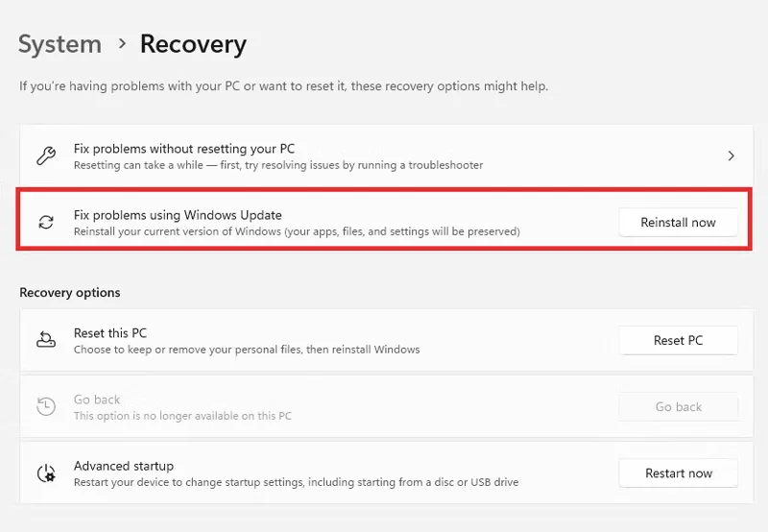Click the breadcrumb separator chevron after System

(122, 44)
